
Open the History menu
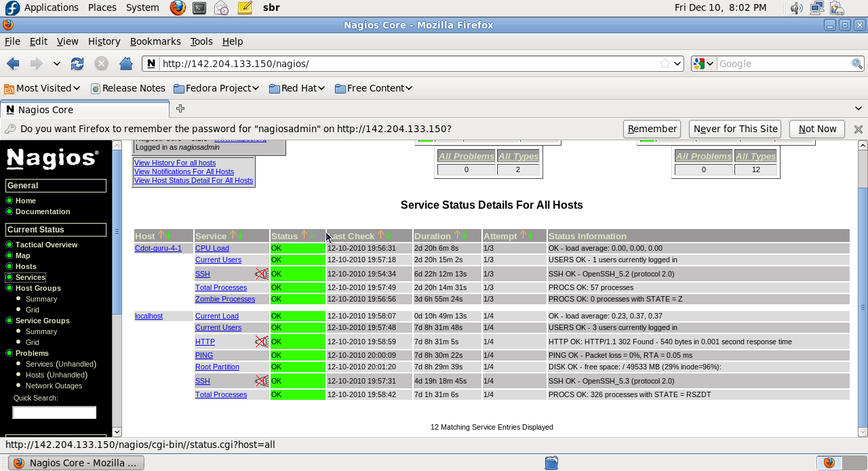click(x=104, y=41)
